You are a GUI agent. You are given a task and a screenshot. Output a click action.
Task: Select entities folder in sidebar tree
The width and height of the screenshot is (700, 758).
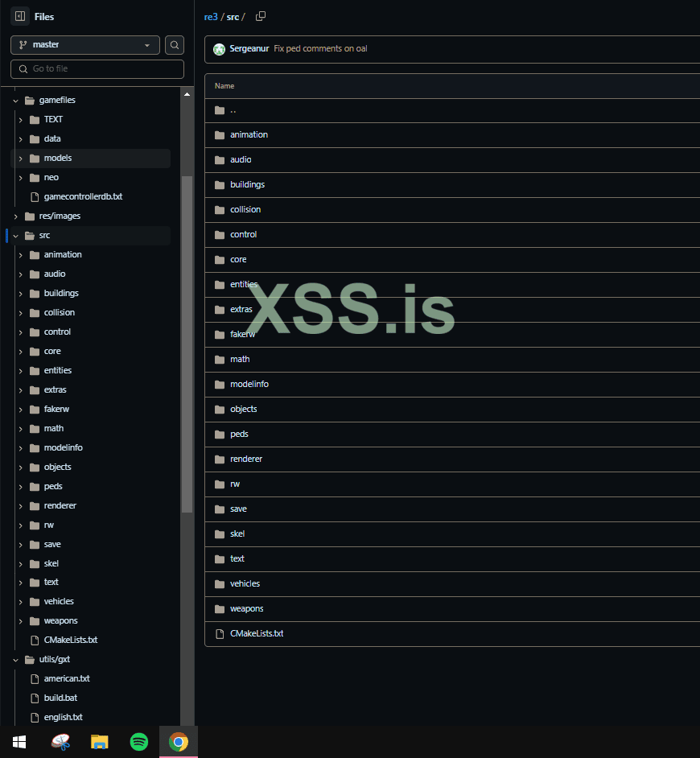tap(57, 371)
